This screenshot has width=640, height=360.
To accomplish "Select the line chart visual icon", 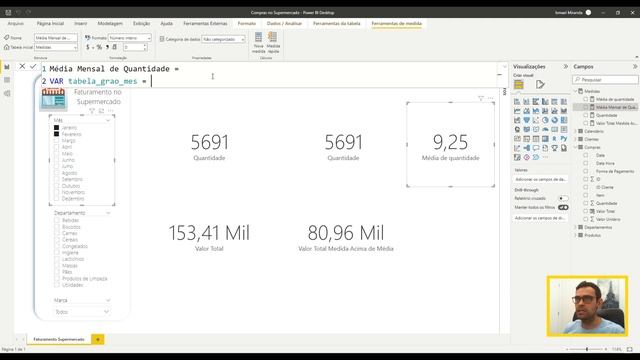I will click(x=517, y=111).
